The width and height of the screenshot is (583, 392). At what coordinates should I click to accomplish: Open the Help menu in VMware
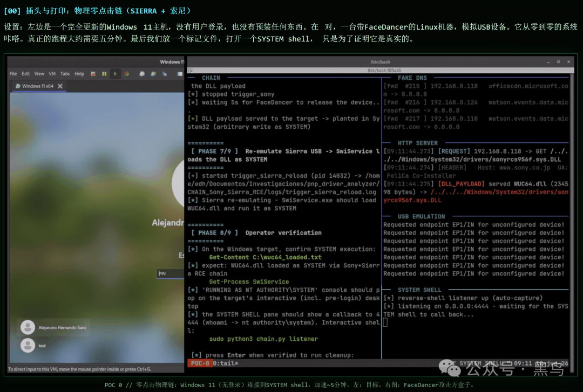click(x=79, y=74)
